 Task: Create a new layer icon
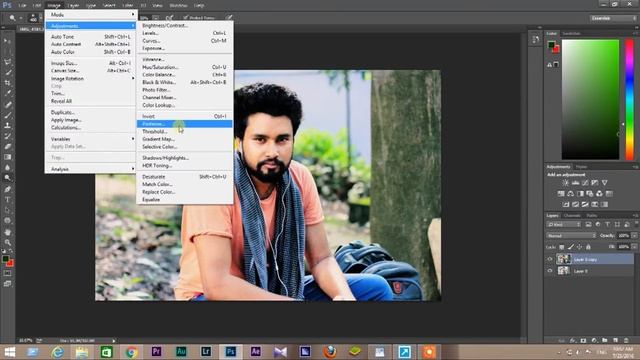click(x=615, y=340)
